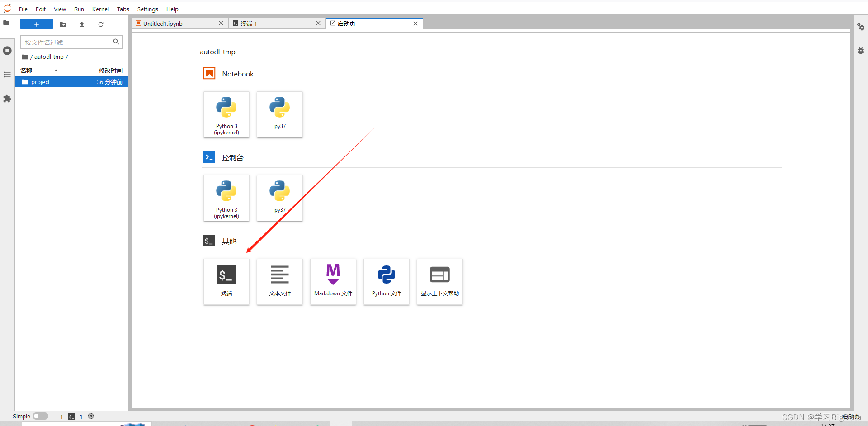Create a new Python 文件
This screenshot has width=868, height=426.
tap(387, 282)
